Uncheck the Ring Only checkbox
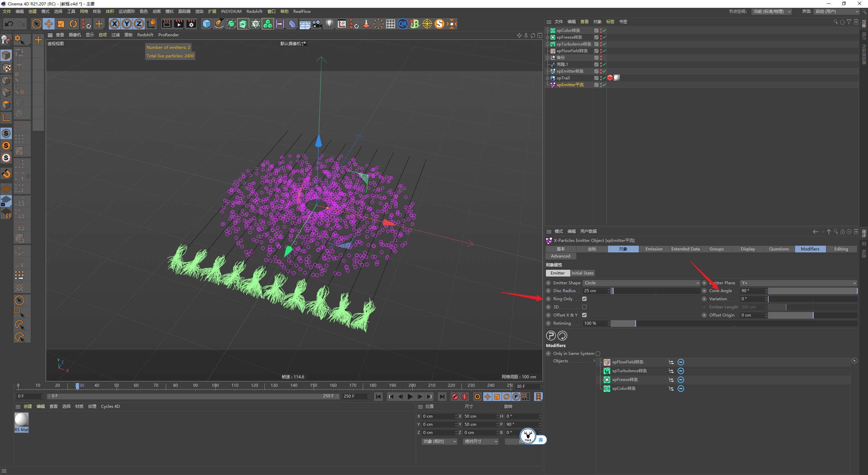Screen dimensions: 868x475 click(584, 299)
